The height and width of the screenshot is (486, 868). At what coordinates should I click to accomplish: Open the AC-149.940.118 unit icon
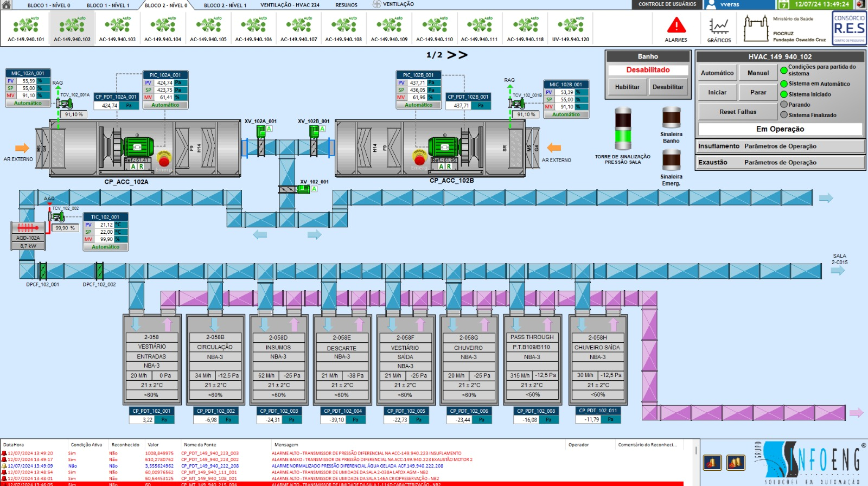point(525,25)
